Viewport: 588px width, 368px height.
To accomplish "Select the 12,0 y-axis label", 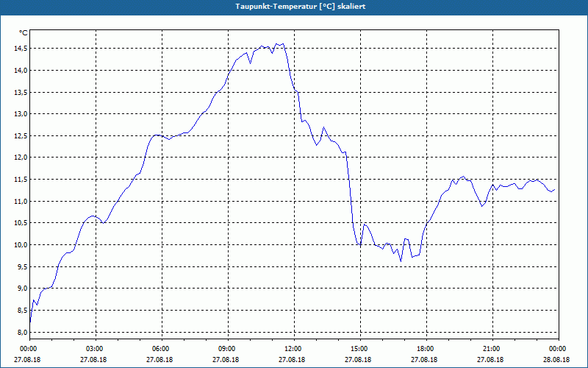I will pyautogui.click(x=21, y=158).
